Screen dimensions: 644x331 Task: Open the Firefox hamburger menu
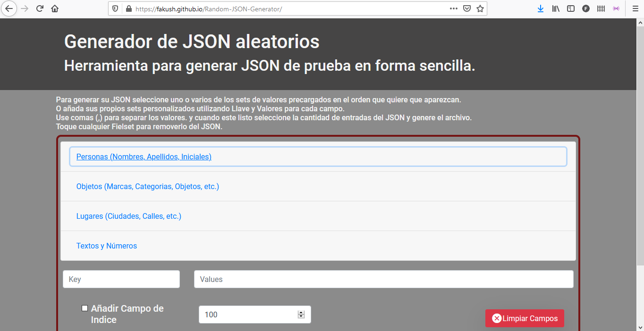click(x=635, y=8)
